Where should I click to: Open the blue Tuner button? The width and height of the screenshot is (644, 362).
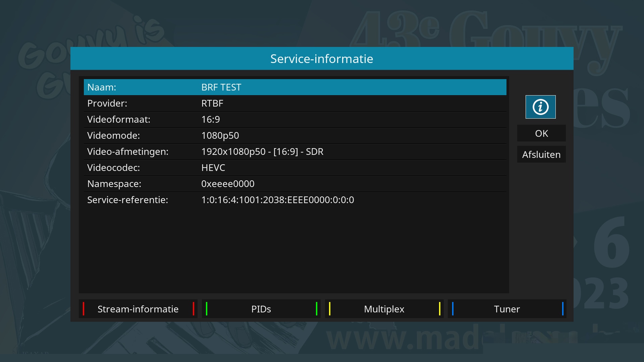point(507,309)
